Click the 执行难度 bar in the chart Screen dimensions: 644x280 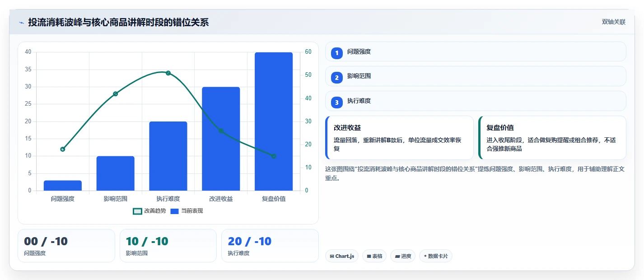[168, 156]
